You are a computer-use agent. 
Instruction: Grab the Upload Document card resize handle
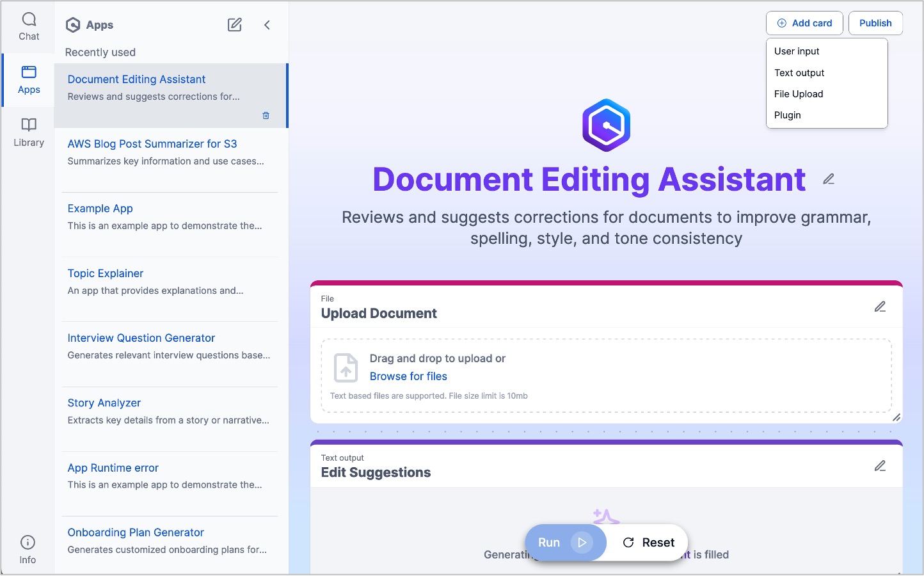pos(896,417)
